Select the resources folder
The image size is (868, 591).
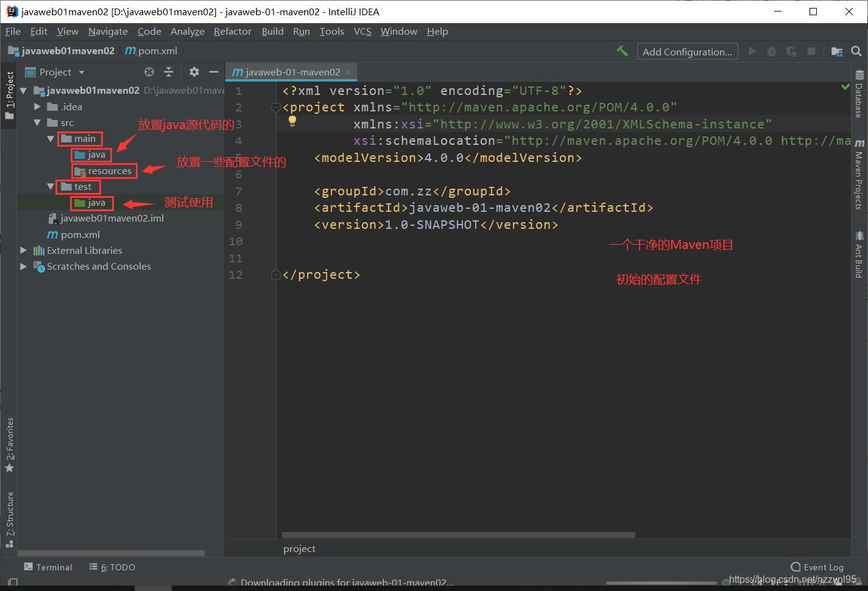(103, 170)
